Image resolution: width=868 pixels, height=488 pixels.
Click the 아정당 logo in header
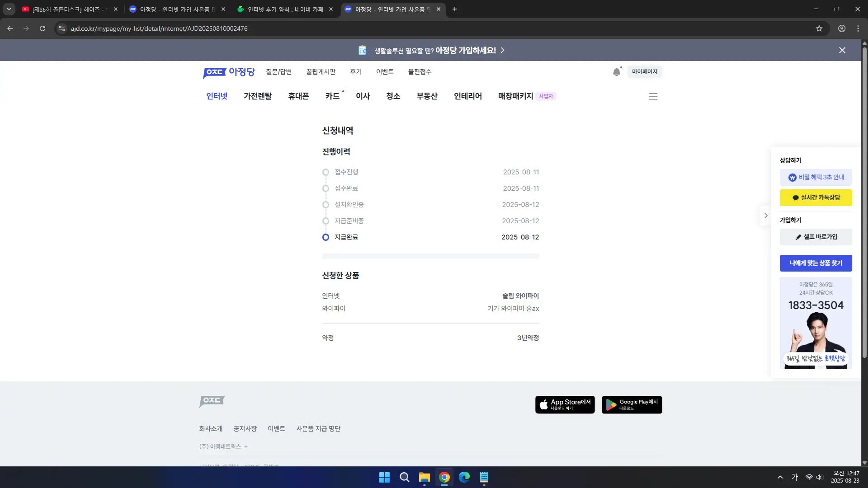click(229, 72)
